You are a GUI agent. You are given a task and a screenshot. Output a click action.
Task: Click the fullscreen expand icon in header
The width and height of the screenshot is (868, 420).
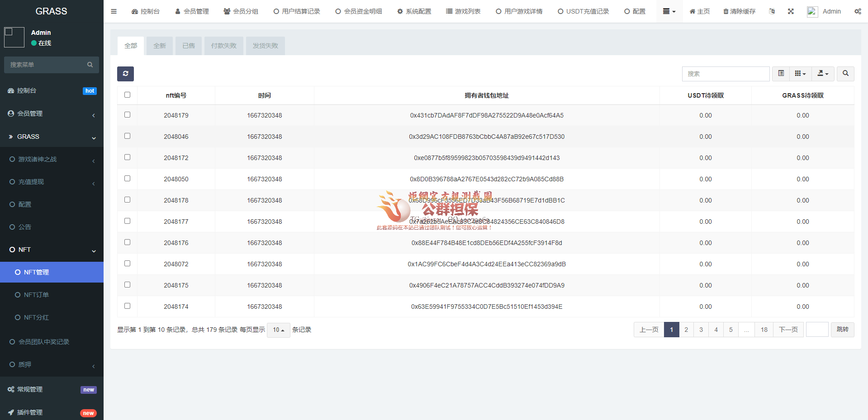pyautogui.click(x=791, y=11)
